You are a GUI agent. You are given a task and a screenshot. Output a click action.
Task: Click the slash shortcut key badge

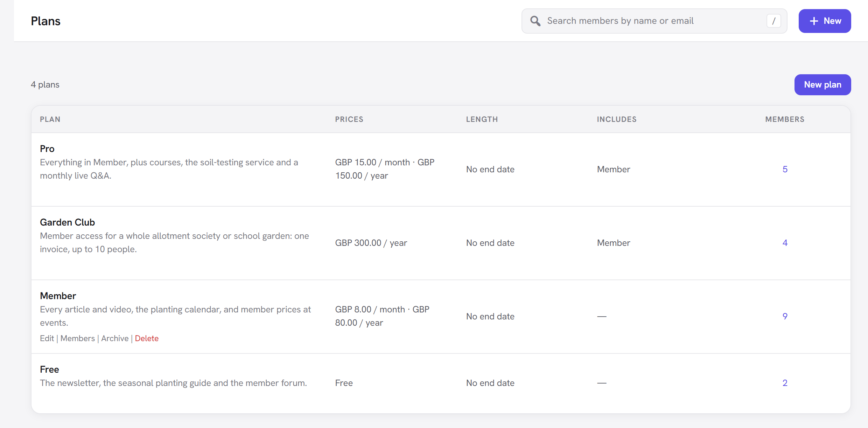773,21
